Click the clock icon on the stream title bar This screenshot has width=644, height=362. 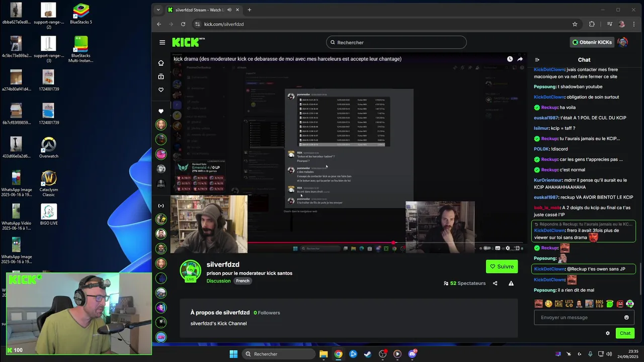[510, 59]
